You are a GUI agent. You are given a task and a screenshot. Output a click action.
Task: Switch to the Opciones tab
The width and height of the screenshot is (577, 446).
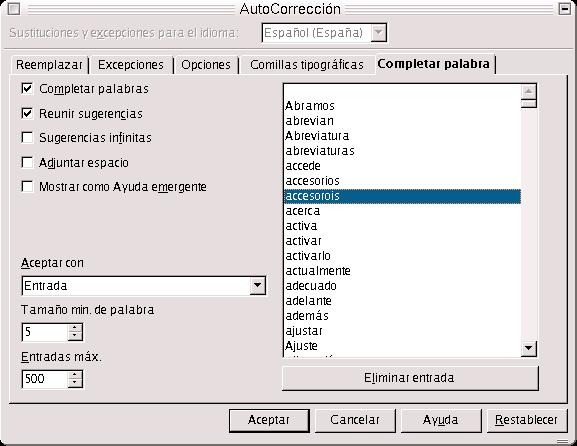[x=206, y=65]
